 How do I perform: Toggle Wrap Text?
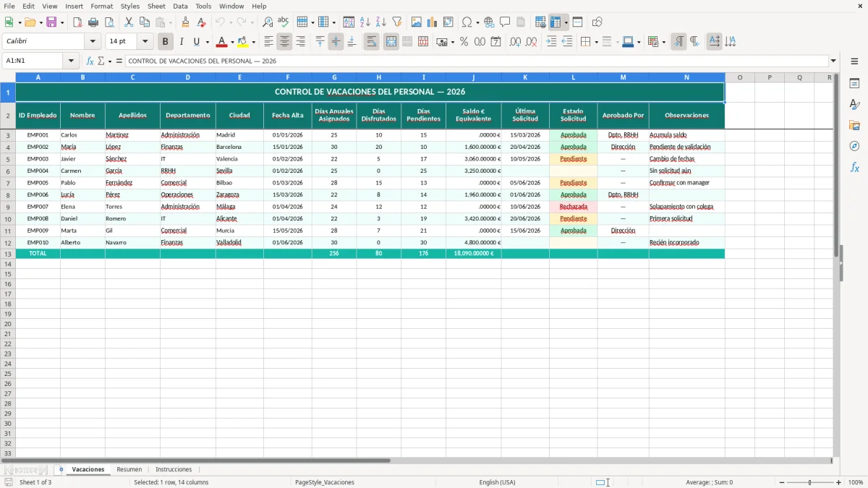tap(371, 42)
